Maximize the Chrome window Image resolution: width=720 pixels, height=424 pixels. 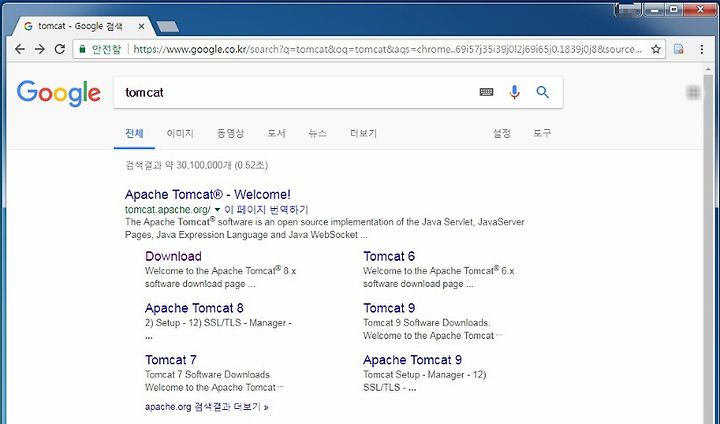674,9
